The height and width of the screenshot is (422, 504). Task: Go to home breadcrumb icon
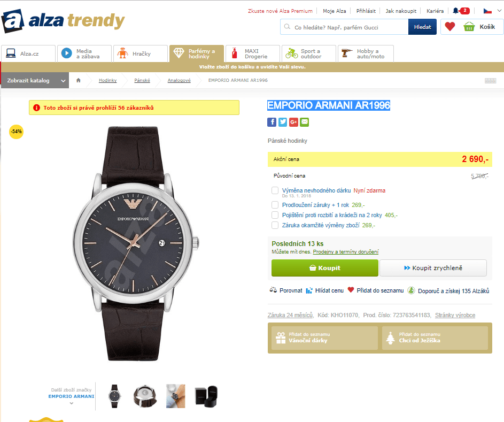click(x=79, y=80)
